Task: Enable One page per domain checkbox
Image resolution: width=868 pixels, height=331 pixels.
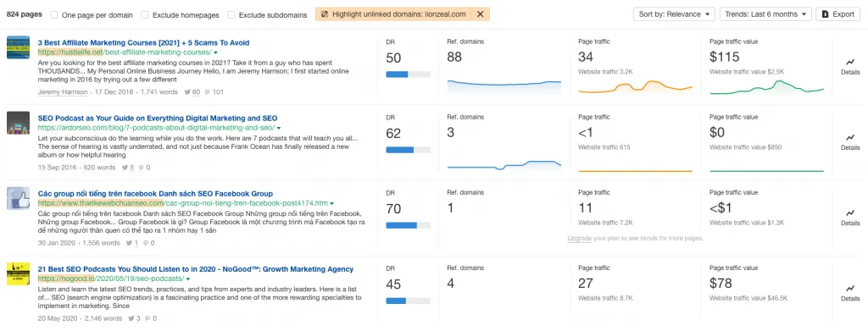Action: [x=54, y=15]
